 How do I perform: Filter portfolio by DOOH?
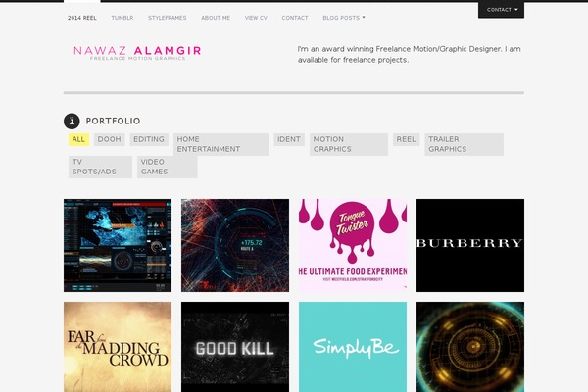pos(109,139)
